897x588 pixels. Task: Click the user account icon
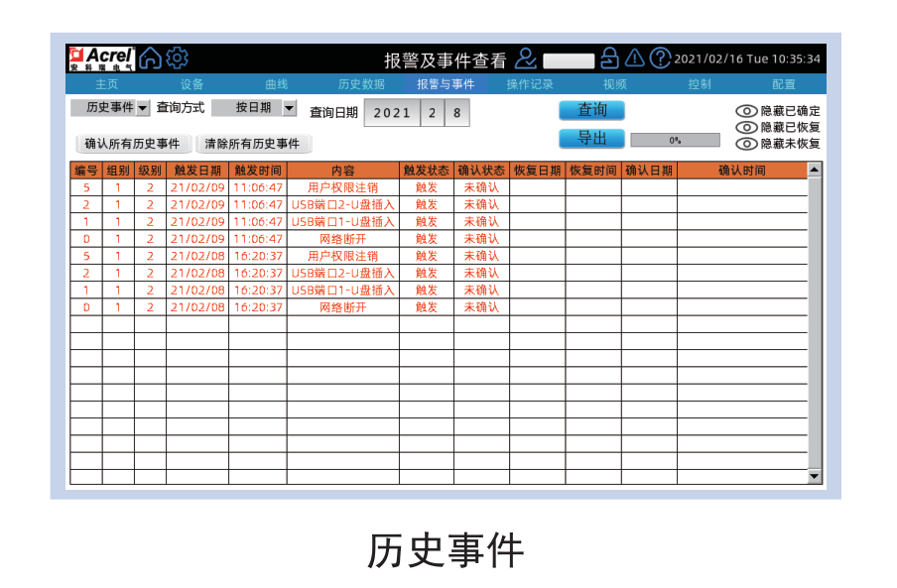click(x=526, y=59)
